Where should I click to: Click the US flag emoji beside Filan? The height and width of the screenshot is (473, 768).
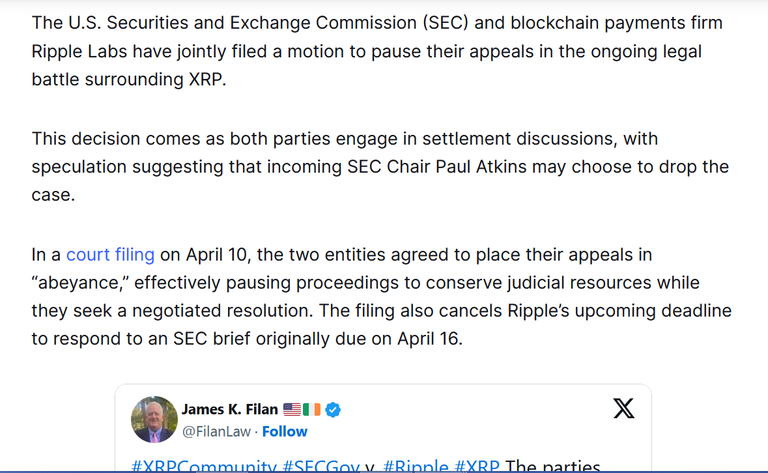pos(292,409)
